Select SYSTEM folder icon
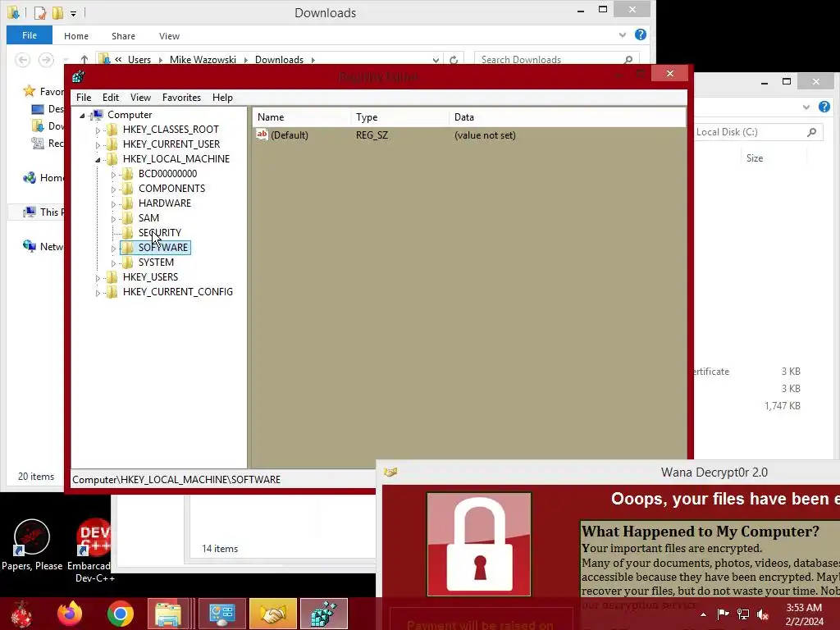840x630 pixels. [127, 262]
